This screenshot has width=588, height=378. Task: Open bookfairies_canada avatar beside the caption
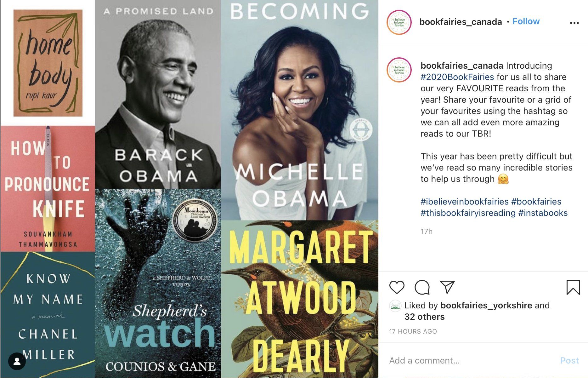tap(399, 70)
